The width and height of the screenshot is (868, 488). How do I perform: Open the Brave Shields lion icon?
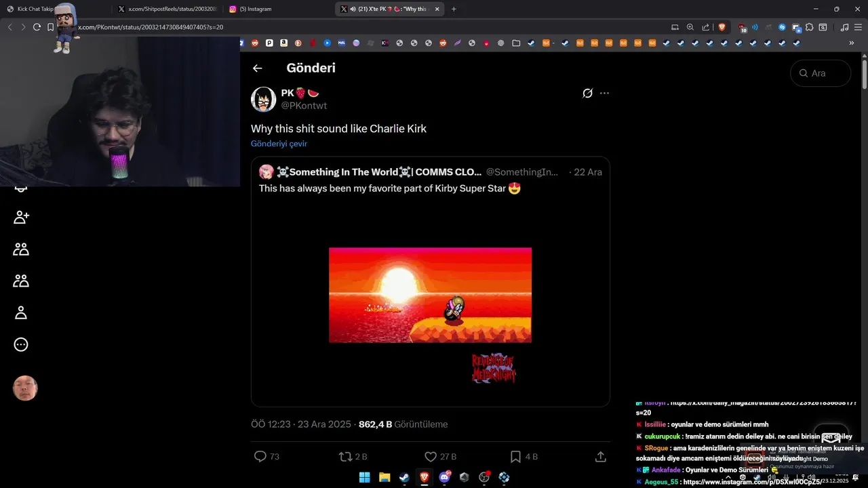pos(722,27)
